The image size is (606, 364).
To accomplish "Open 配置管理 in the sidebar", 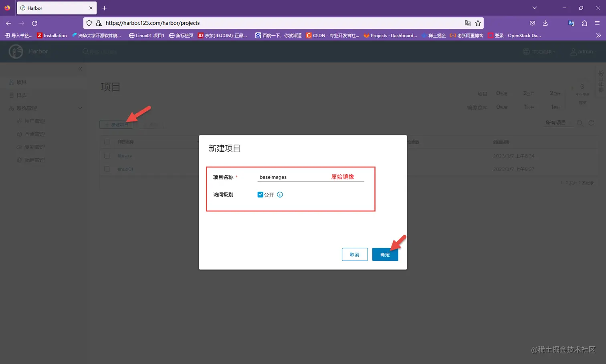I will pos(36,160).
